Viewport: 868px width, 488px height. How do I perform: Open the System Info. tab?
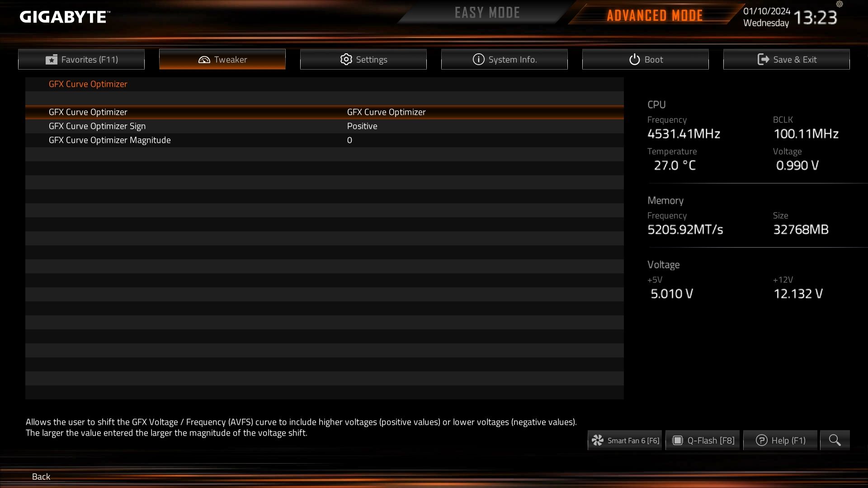coord(504,59)
